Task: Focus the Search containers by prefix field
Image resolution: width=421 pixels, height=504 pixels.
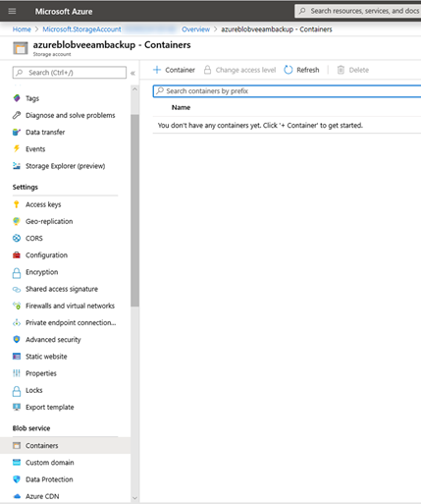Action: 287,91
